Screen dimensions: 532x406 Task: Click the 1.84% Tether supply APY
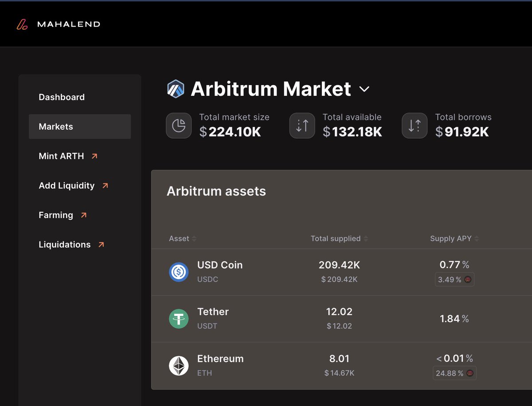tap(454, 319)
